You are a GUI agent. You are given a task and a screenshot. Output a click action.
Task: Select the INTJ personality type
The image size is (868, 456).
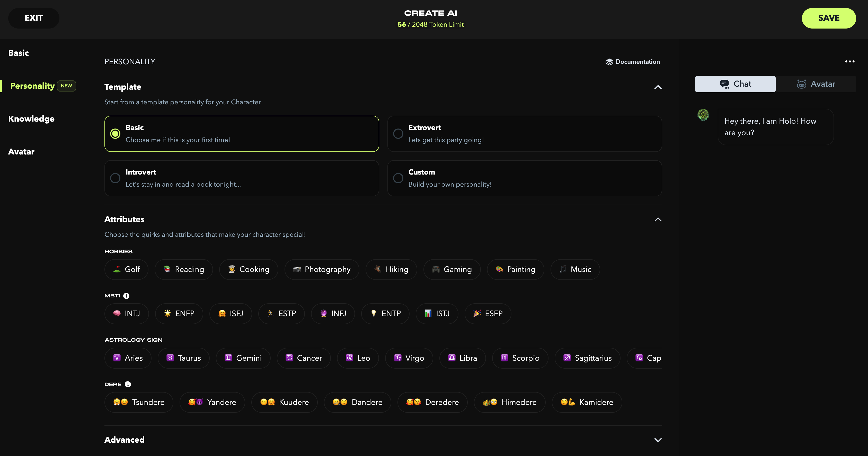126,314
